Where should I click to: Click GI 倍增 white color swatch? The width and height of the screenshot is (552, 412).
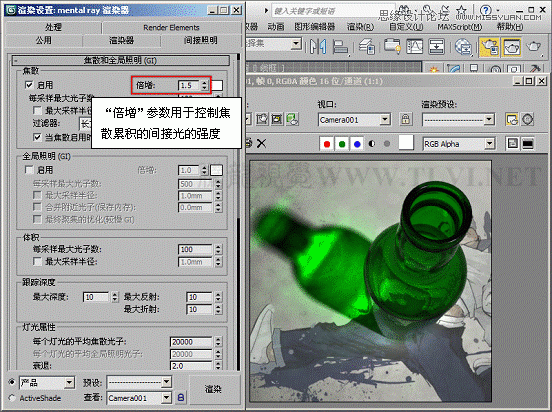217,170
